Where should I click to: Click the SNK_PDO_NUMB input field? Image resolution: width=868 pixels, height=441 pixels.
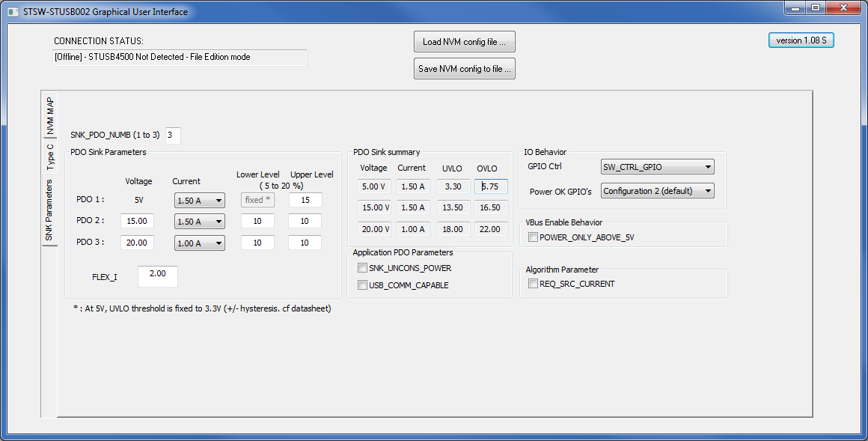[173, 136]
